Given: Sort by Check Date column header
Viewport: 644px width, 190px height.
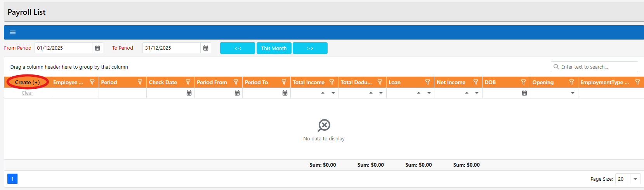Looking at the screenshot, I should tap(163, 82).
